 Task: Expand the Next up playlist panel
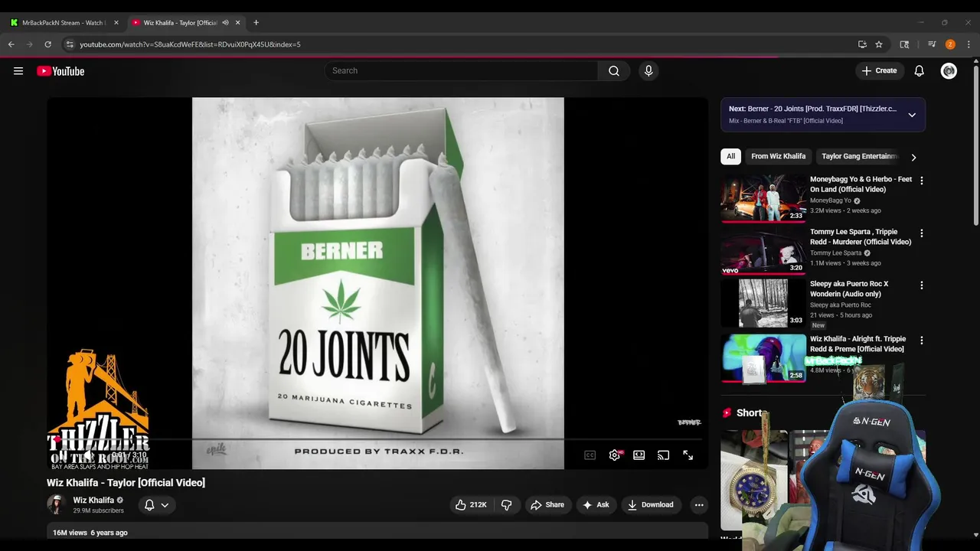coord(912,115)
